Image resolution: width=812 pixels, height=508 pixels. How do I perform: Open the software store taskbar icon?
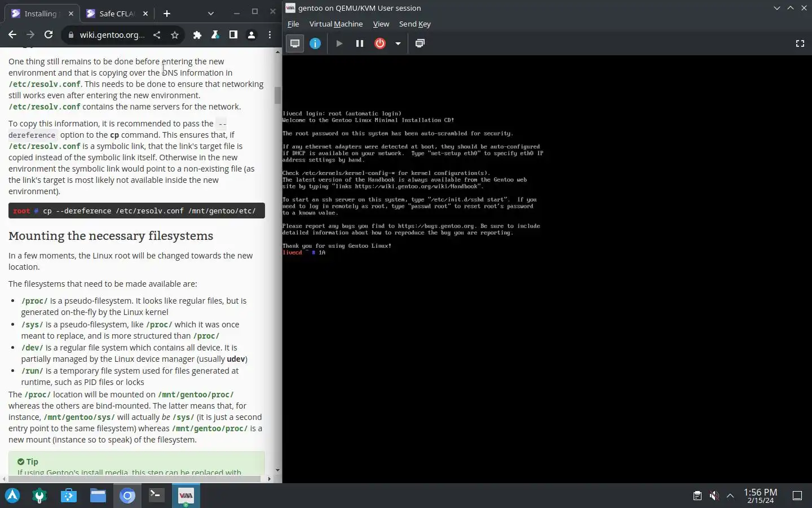69,496
